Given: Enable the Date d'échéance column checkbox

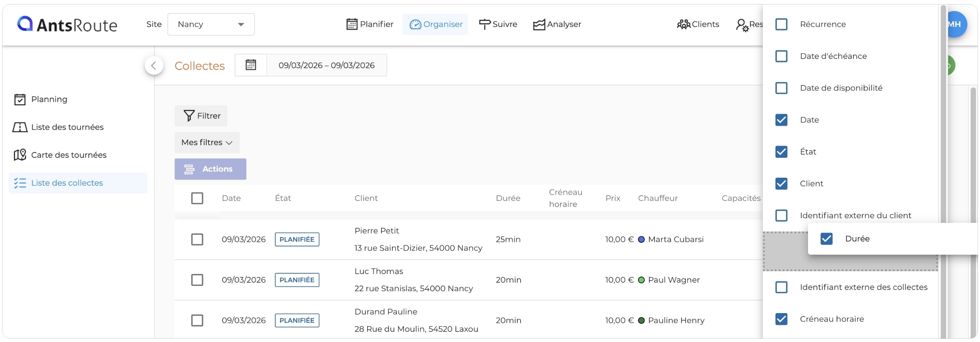Looking at the screenshot, I should point(781,56).
